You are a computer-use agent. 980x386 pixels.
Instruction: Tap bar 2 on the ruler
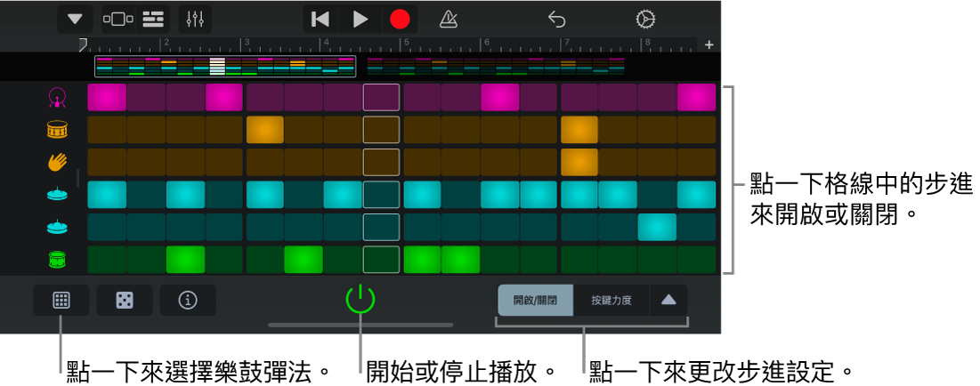(x=165, y=44)
